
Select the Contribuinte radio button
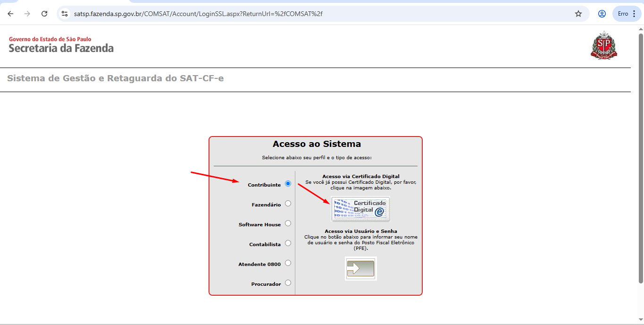tap(288, 184)
